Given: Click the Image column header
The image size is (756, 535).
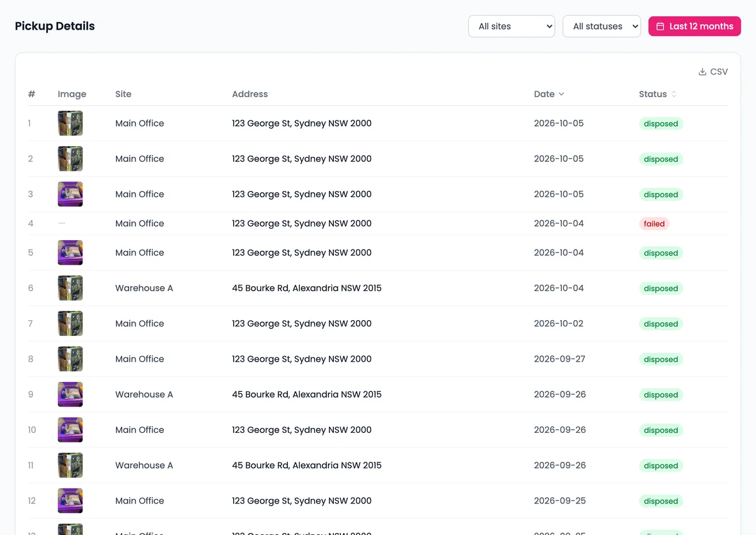Looking at the screenshot, I should pyautogui.click(x=72, y=94).
